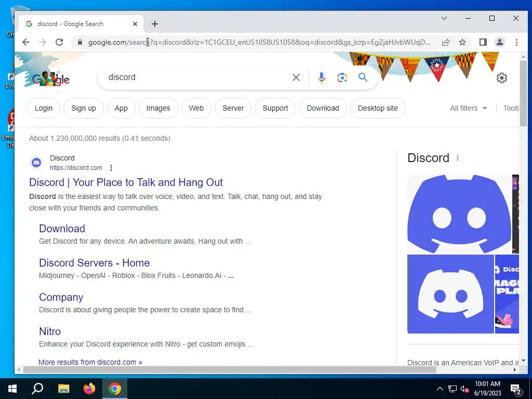Close the discord - Google Search tab

click(x=135, y=24)
